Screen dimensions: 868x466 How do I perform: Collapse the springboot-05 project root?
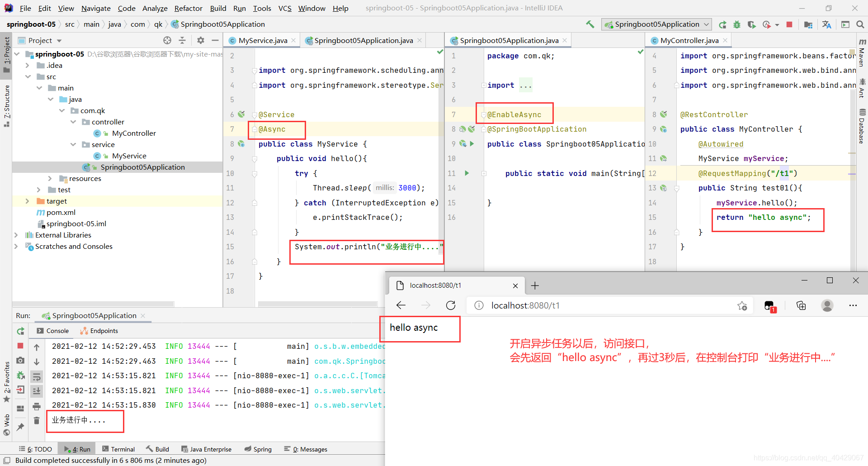point(17,54)
